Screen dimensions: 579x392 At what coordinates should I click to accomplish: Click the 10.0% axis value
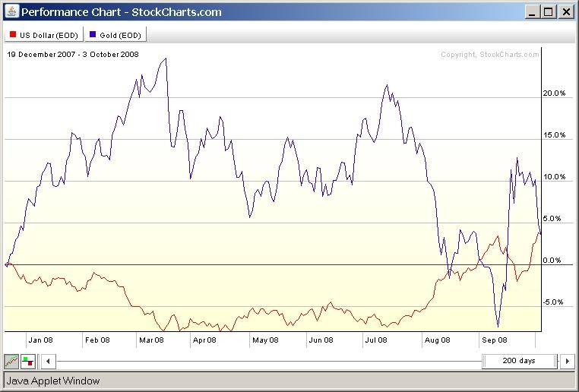click(x=554, y=176)
